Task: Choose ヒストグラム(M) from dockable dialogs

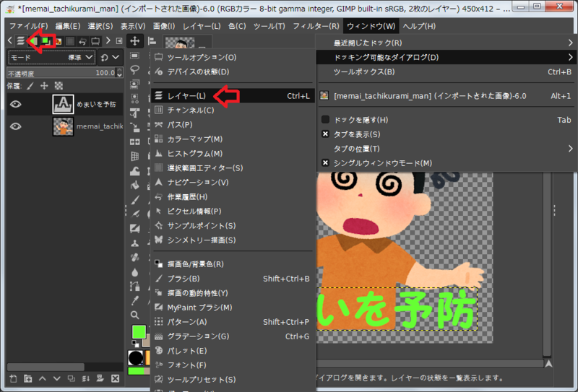Action: (x=233, y=153)
